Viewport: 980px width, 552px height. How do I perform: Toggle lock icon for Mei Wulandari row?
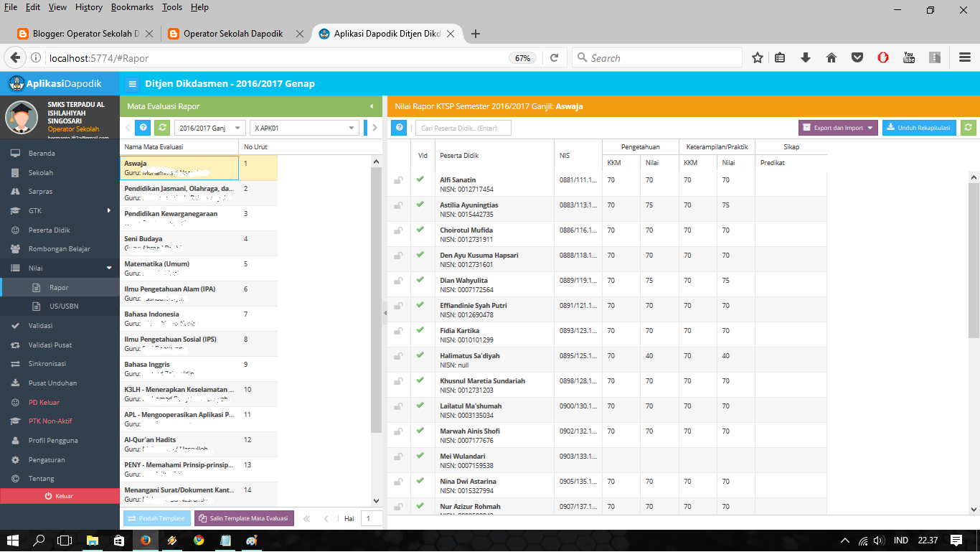398,457
